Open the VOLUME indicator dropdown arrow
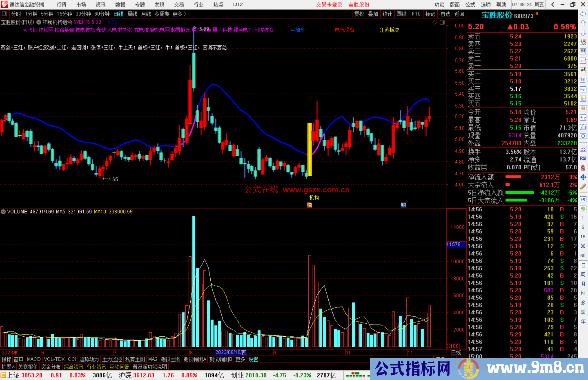588x380 pixels. (x=3, y=212)
